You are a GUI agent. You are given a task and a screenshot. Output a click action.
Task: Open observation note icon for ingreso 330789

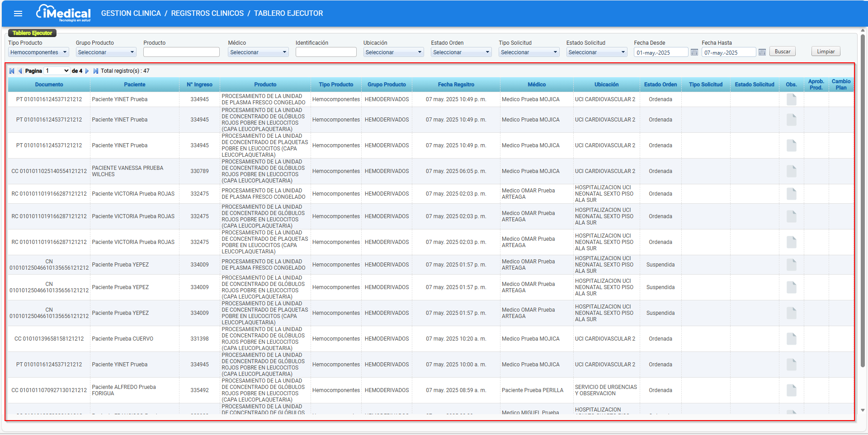pos(791,171)
